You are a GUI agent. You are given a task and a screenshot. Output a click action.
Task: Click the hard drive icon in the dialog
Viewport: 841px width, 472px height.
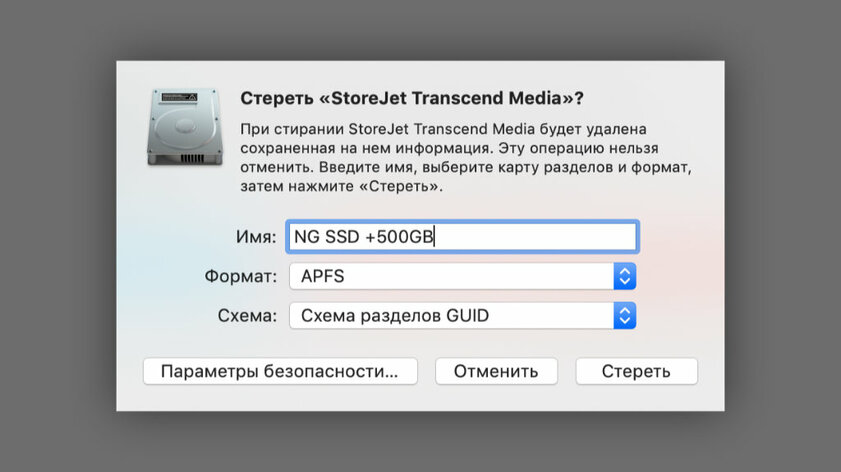(184, 125)
